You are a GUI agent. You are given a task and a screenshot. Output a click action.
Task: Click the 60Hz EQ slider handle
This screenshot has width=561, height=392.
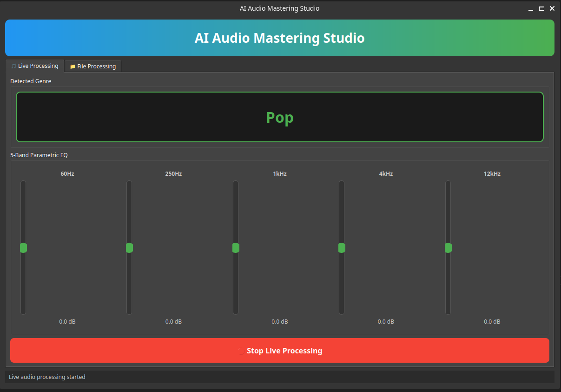point(23,248)
